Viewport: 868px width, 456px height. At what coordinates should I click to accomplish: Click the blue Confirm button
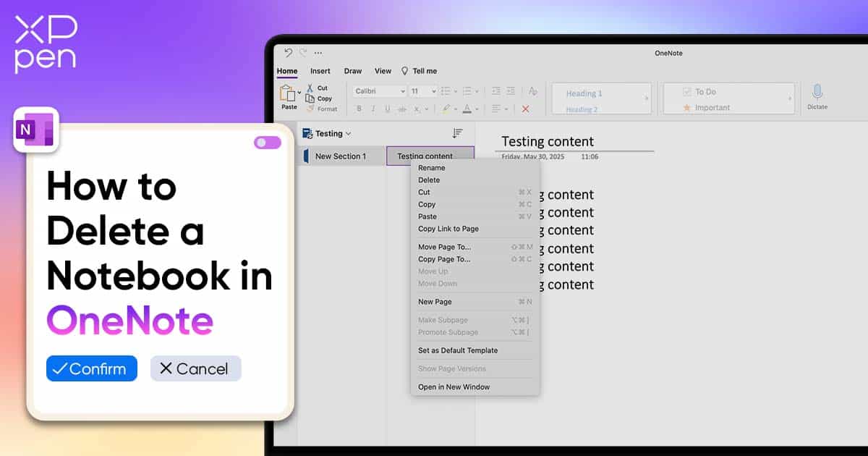tap(91, 368)
